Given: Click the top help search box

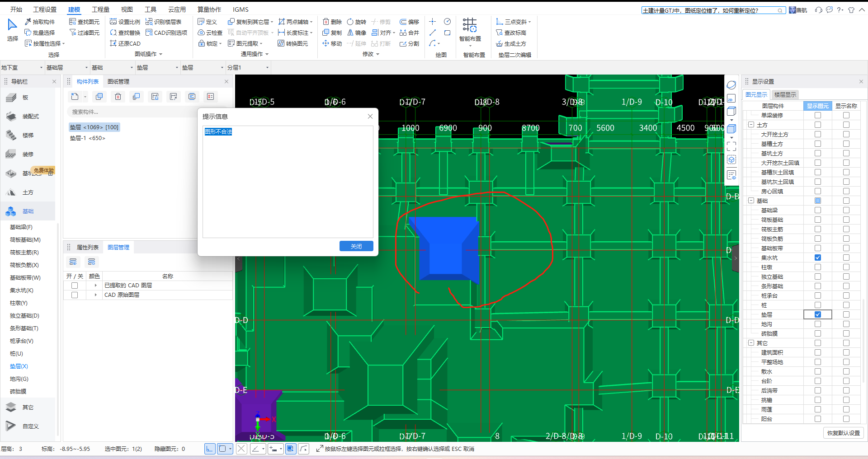Looking at the screenshot, I should pos(713,10).
